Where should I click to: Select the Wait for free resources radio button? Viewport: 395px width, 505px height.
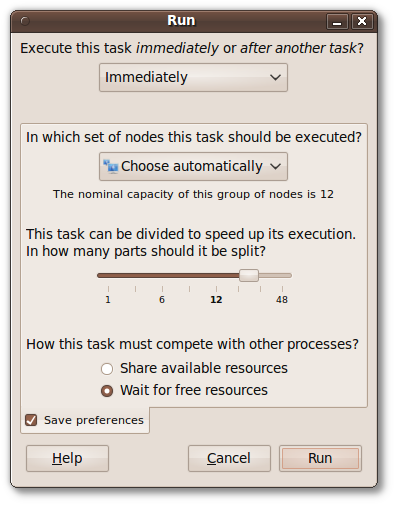tap(107, 391)
